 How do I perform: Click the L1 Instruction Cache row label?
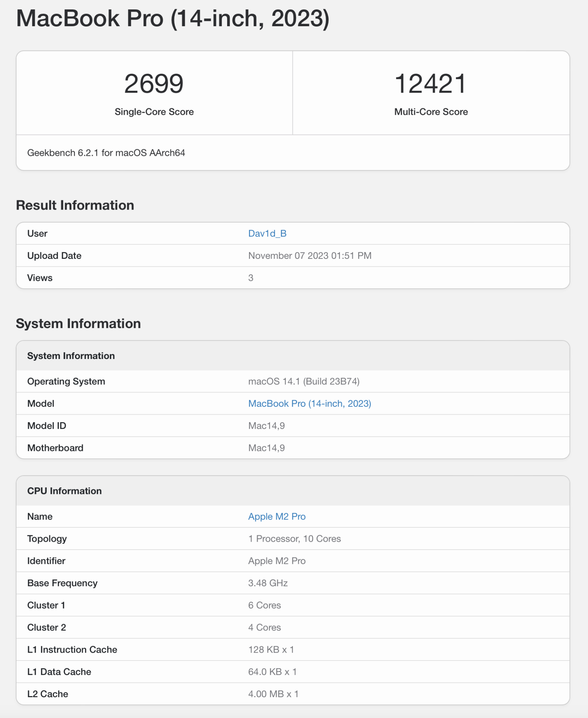pyautogui.click(x=72, y=650)
